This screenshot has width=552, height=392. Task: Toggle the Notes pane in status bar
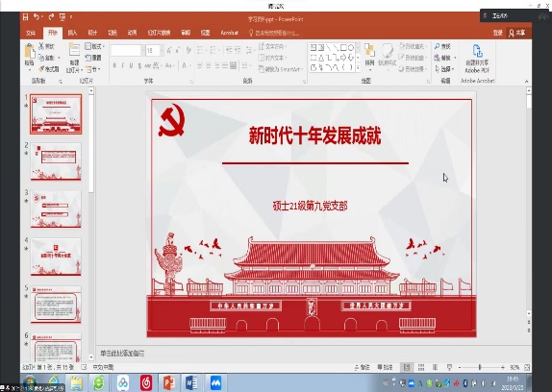(x=363, y=367)
